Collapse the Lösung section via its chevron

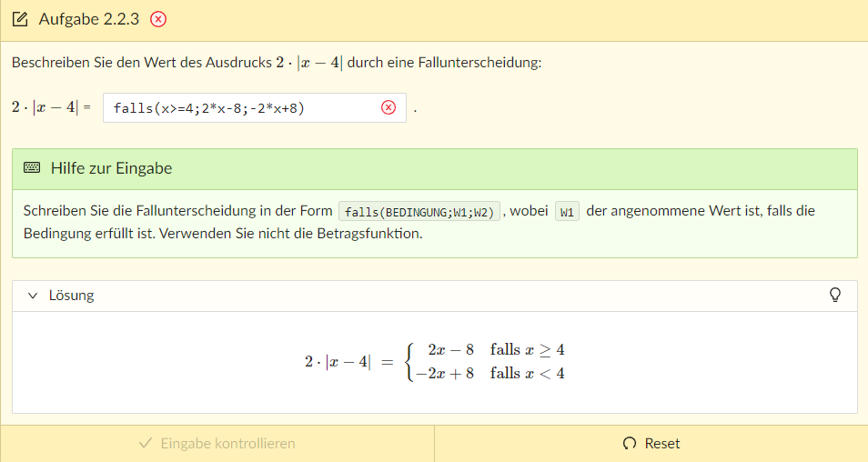33,296
